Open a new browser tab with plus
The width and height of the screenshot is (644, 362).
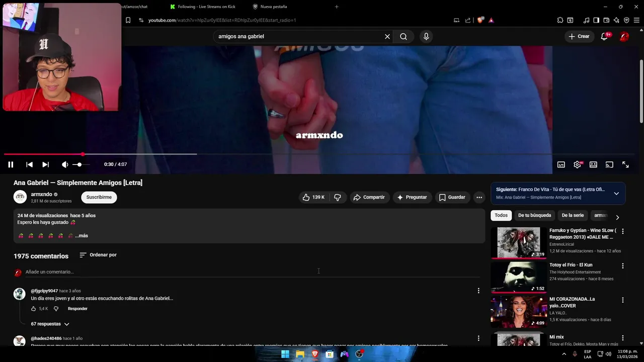click(x=337, y=7)
